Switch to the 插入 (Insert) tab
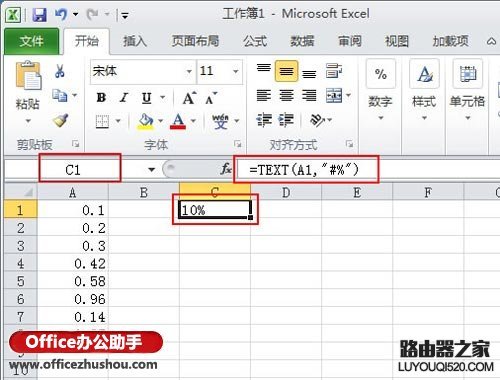The image size is (500, 380). pos(135,41)
